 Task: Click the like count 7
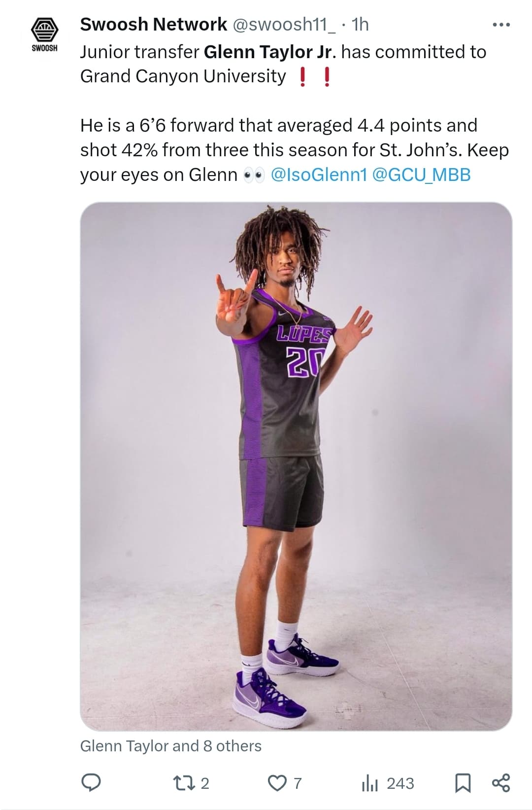tap(298, 783)
